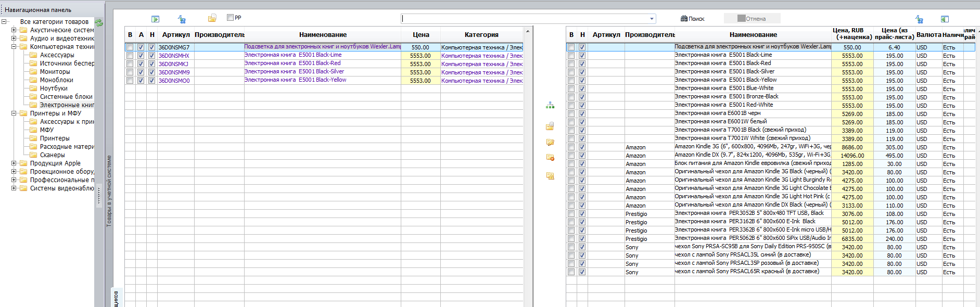Select the Сканеры category

click(x=52, y=155)
